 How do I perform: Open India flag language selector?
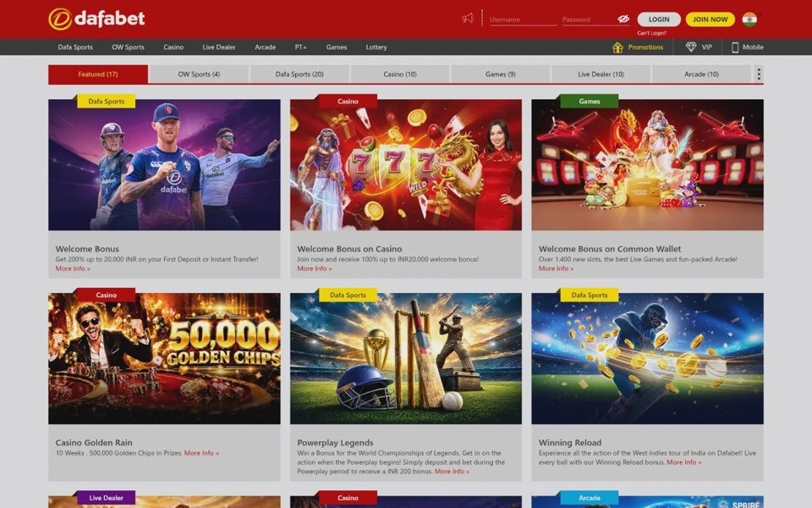[x=749, y=19]
